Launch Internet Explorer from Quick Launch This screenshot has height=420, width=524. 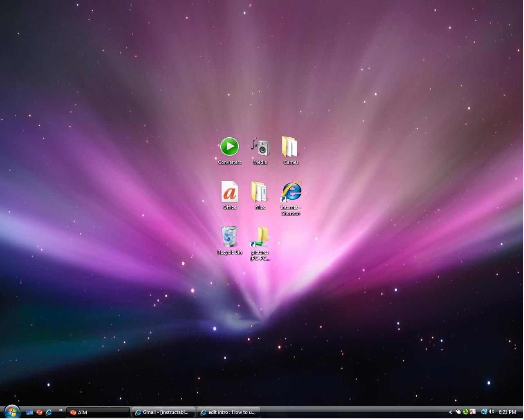[x=49, y=412]
